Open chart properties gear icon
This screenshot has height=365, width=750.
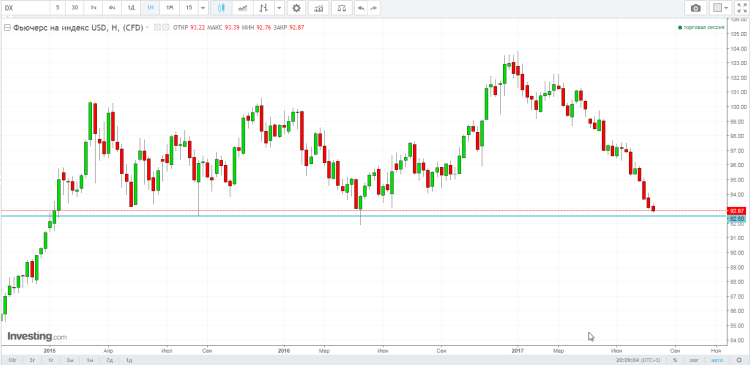coord(297,8)
